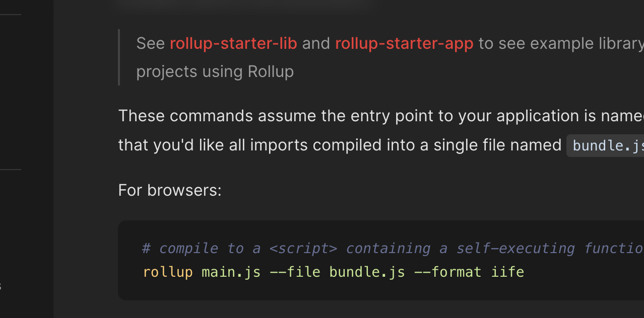Screen dimensions: 644x318
Task: Click the word rollup in the command
Action: (168, 272)
